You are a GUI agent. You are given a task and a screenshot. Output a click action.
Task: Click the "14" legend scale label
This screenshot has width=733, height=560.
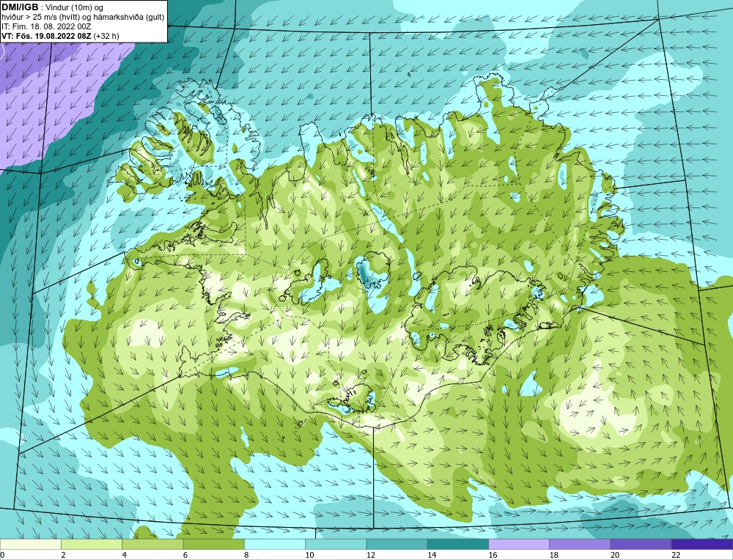(432, 555)
